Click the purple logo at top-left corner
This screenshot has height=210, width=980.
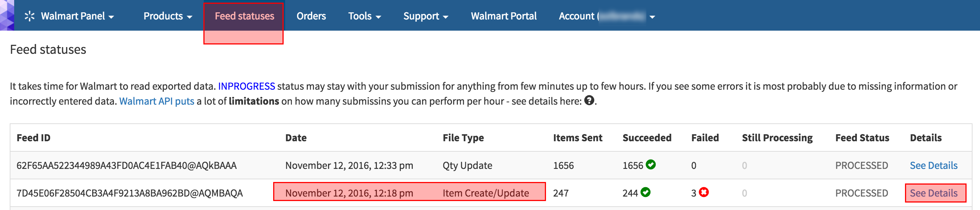coord(7,15)
